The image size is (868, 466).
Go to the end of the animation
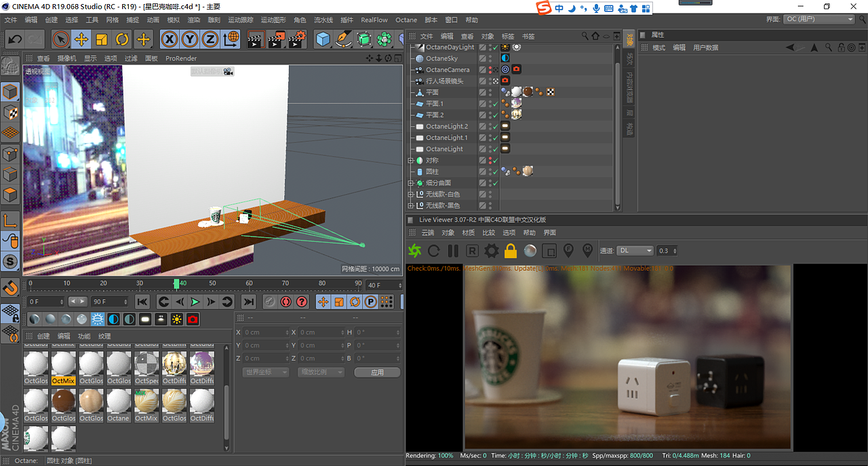tap(249, 302)
